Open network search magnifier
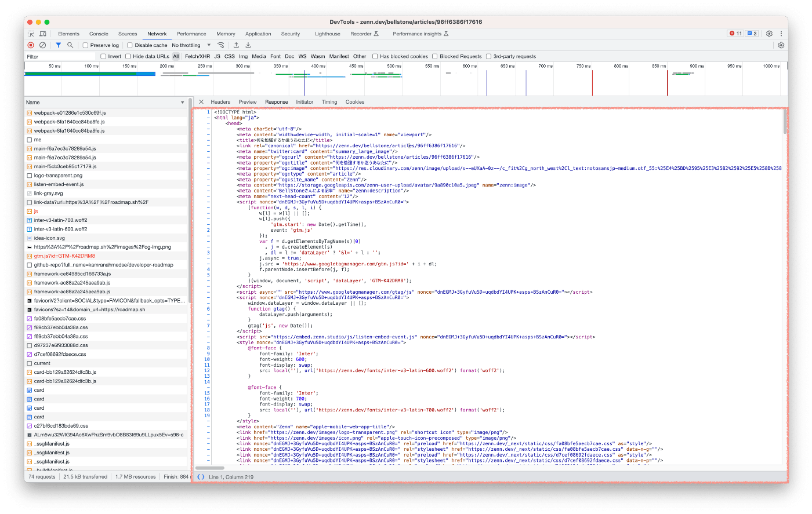The width and height of the screenshot is (812, 514). pos(70,45)
